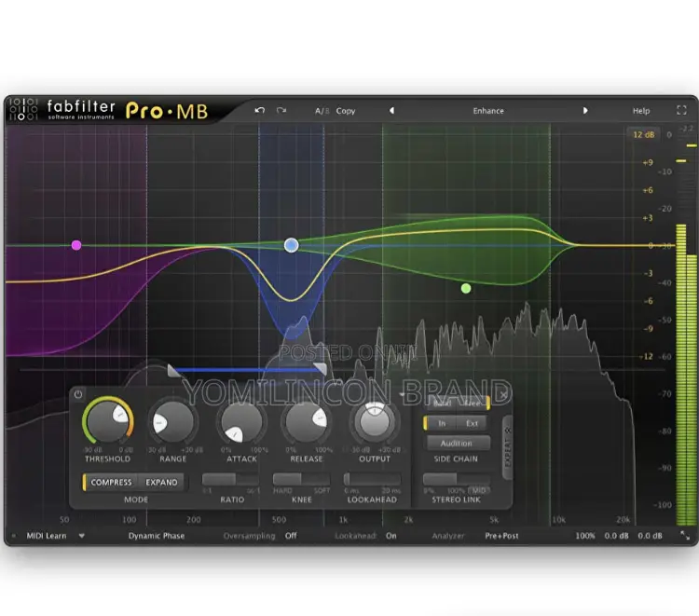Click the Band side chain mode button
699x616 pixels.
(442, 403)
